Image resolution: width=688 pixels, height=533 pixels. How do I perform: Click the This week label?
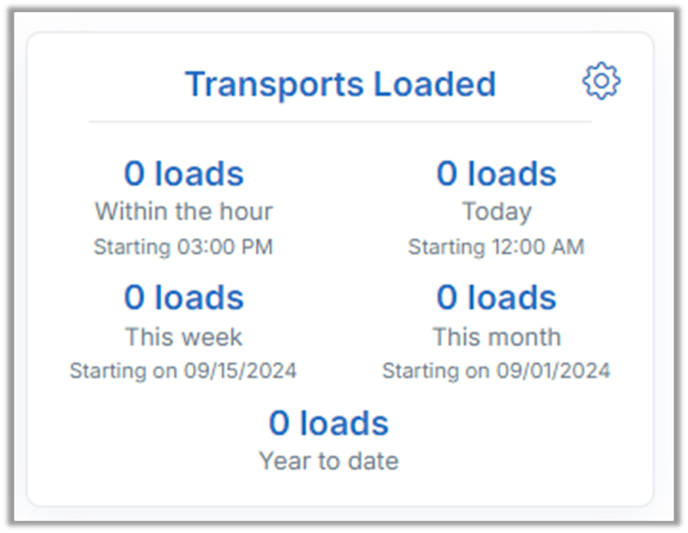tap(183, 337)
